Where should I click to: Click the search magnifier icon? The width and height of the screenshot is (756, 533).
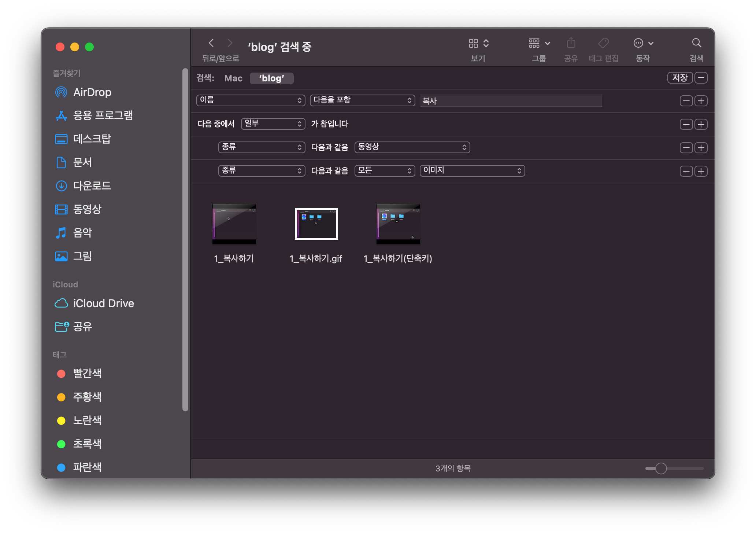696,43
